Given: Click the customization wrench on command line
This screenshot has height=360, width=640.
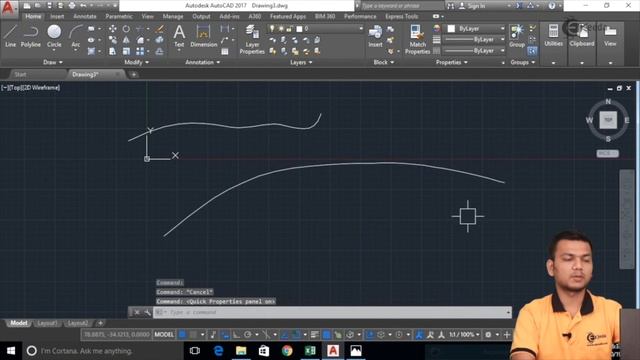Looking at the screenshot, I should click(x=147, y=313).
